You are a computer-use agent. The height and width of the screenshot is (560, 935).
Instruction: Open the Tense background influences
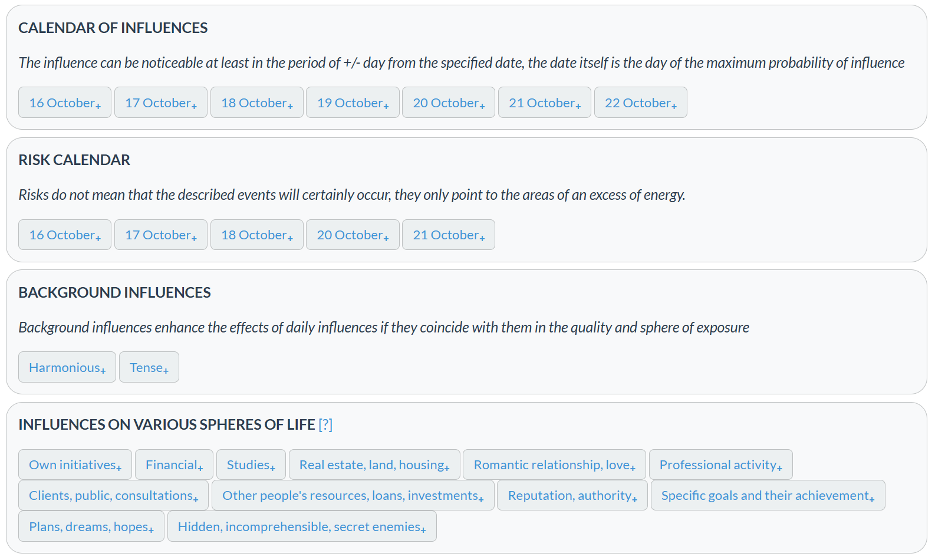tap(149, 367)
